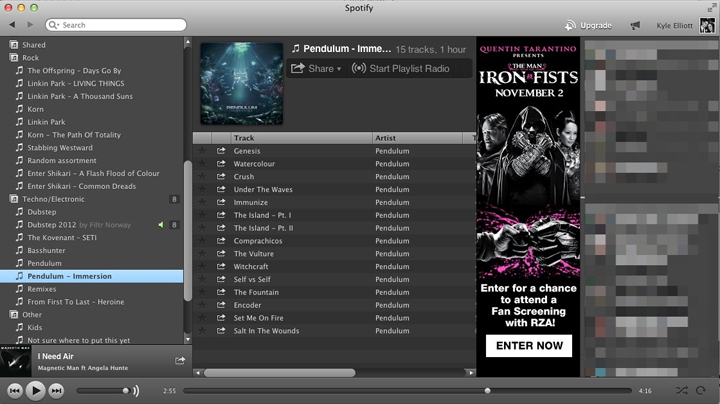Open Pendulum Immersion album cover
Viewport: 720px width, 404px height.
242,84
